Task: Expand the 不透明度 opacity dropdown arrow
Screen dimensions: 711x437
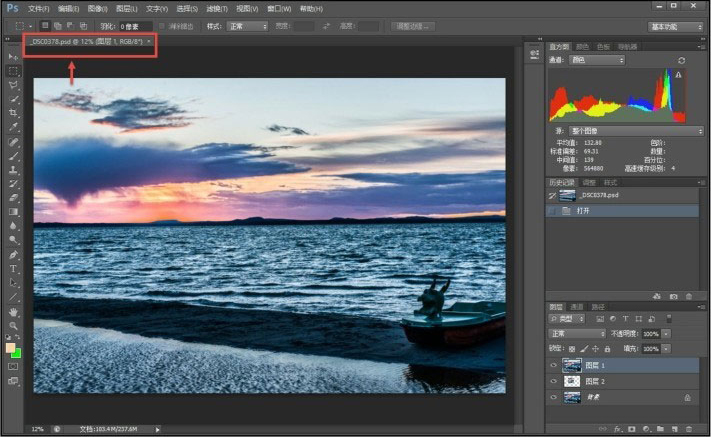Action: tap(664, 333)
